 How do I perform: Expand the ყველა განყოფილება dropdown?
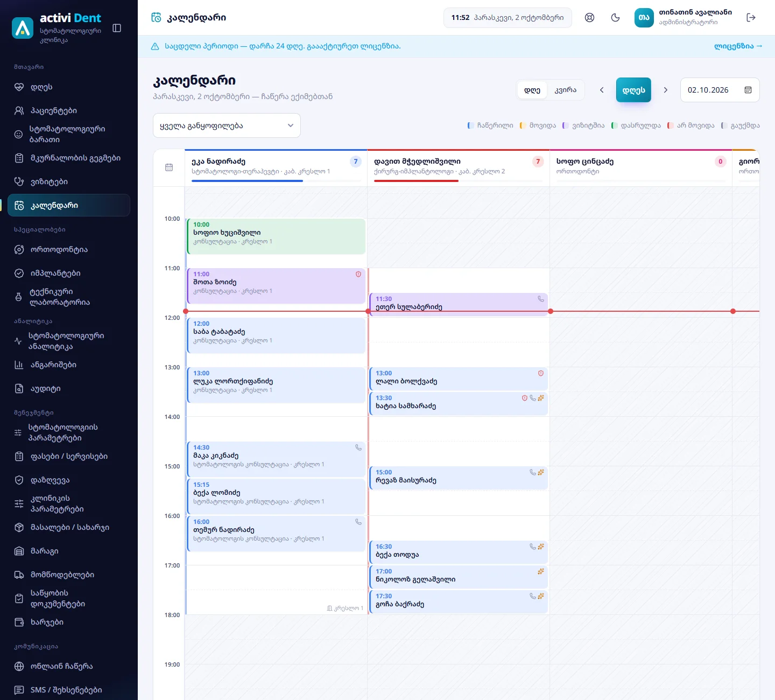pos(227,126)
